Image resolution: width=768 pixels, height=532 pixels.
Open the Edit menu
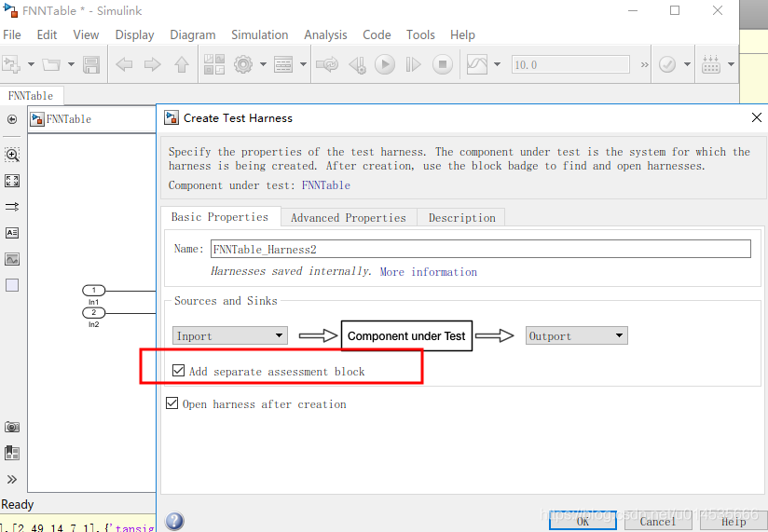pyautogui.click(x=47, y=34)
